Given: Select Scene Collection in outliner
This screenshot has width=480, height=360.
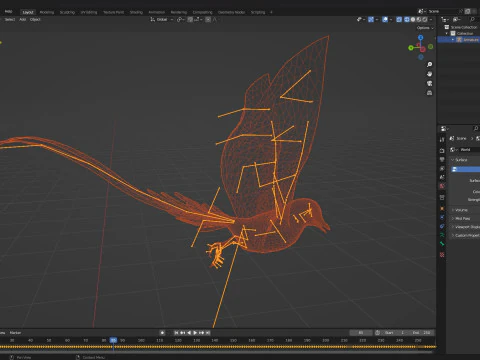Looking at the screenshot, I should 464,27.
